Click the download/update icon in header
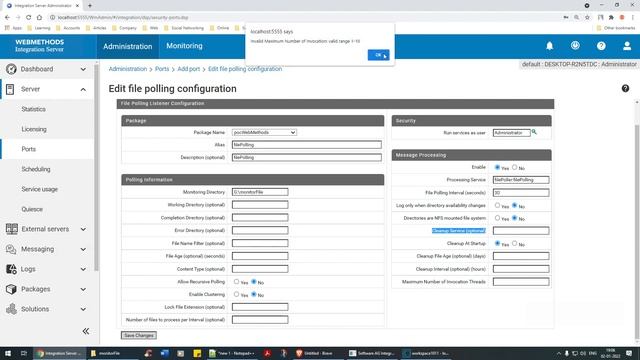The height and width of the screenshot is (360, 640). click(575, 45)
